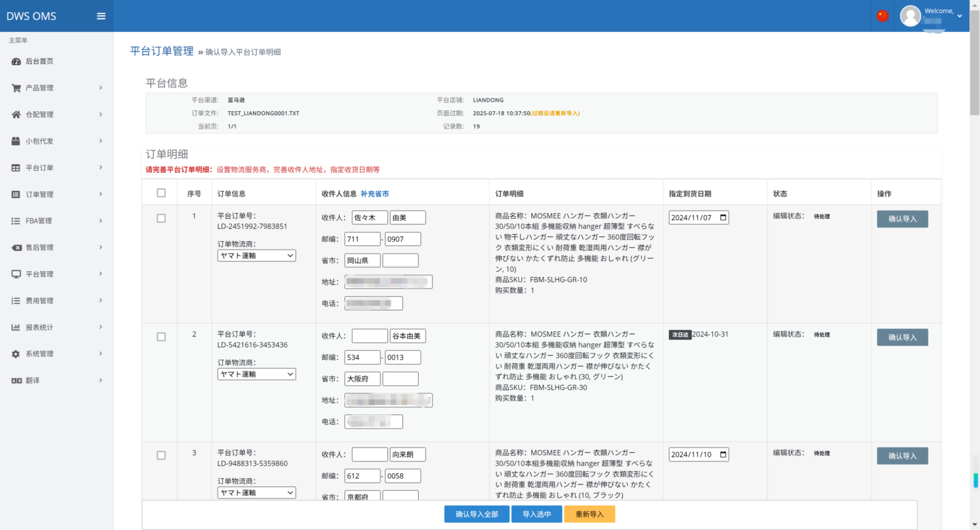
Task: Click the box icon for 小包代发
Action: pos(16,141)
